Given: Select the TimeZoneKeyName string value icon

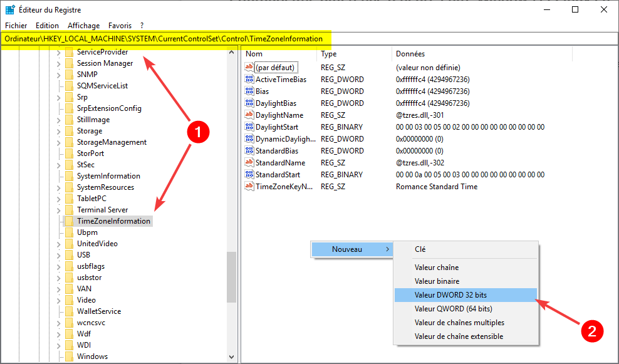Looking at the screenshot, I should pyautogui.click(x=249, y=185).
